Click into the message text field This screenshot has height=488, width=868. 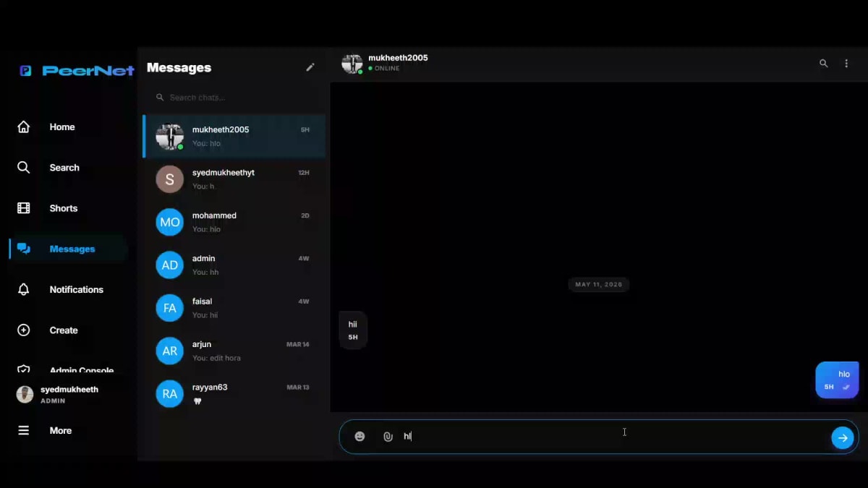615,437
